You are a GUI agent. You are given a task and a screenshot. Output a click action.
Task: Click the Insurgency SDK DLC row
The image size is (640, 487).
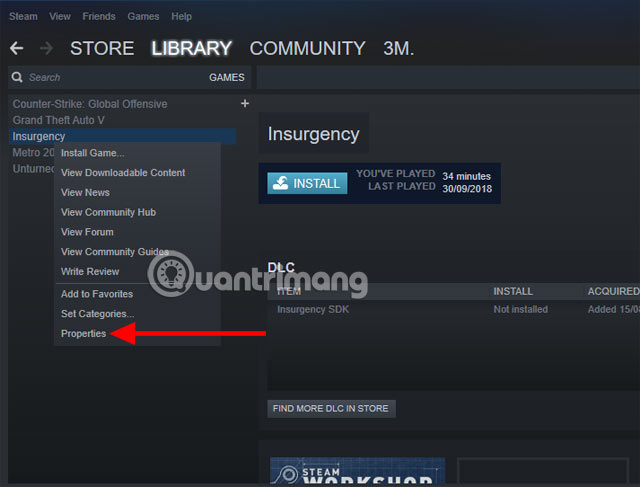point(453,309)
